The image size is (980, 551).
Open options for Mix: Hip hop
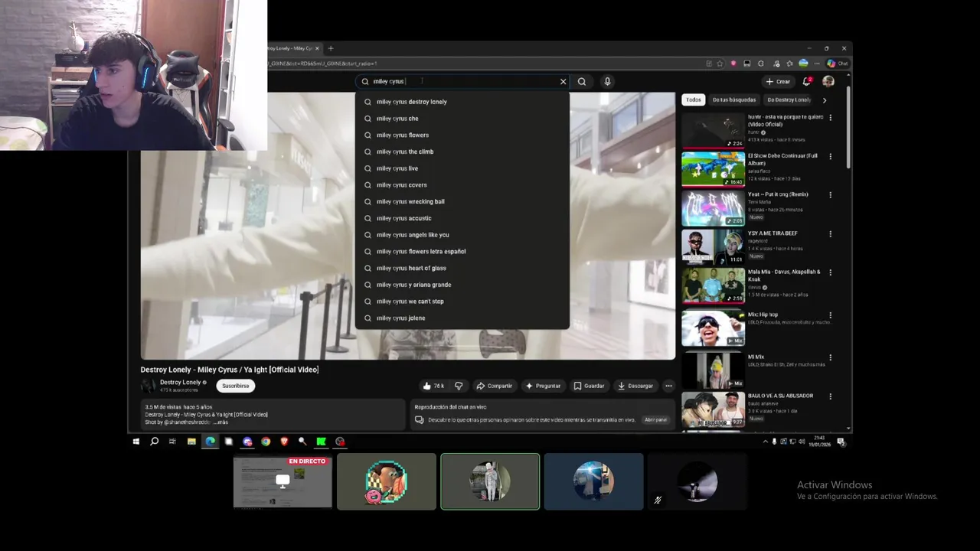(x=830, y=315)
